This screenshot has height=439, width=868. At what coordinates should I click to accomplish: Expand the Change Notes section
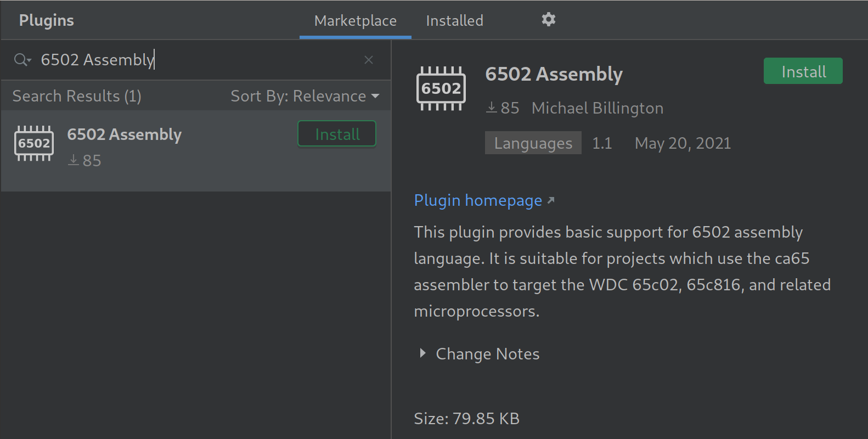pos(422,353)
